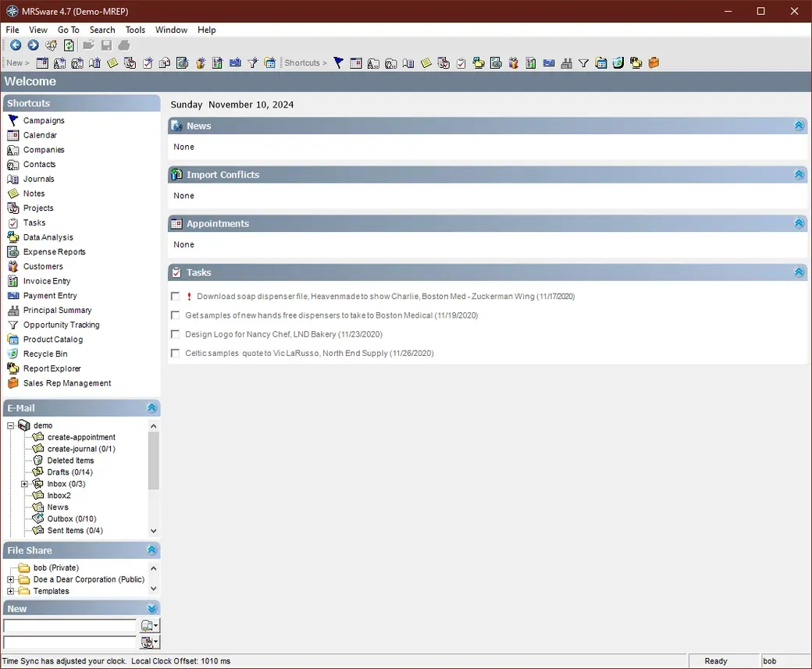Image resolution: width=812 pixels, height=669 pixels.
Task: Expand the Inbox folder in E-Mail tree
Action: 25,484
